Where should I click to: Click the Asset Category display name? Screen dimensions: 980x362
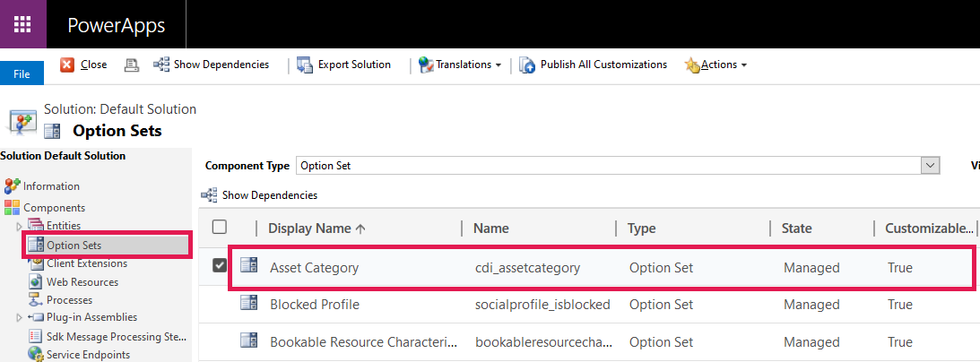click(315, 268)
